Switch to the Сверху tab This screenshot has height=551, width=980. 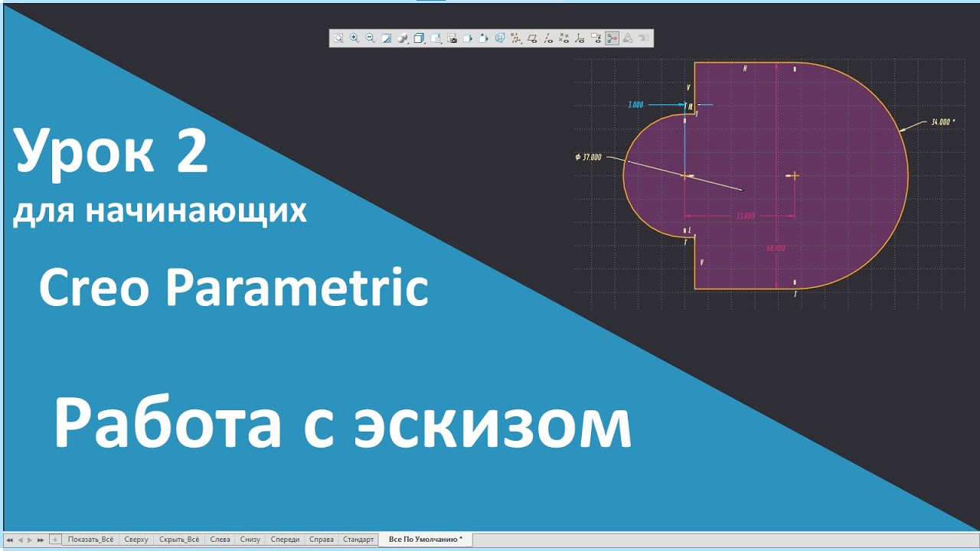pos(136,540)
